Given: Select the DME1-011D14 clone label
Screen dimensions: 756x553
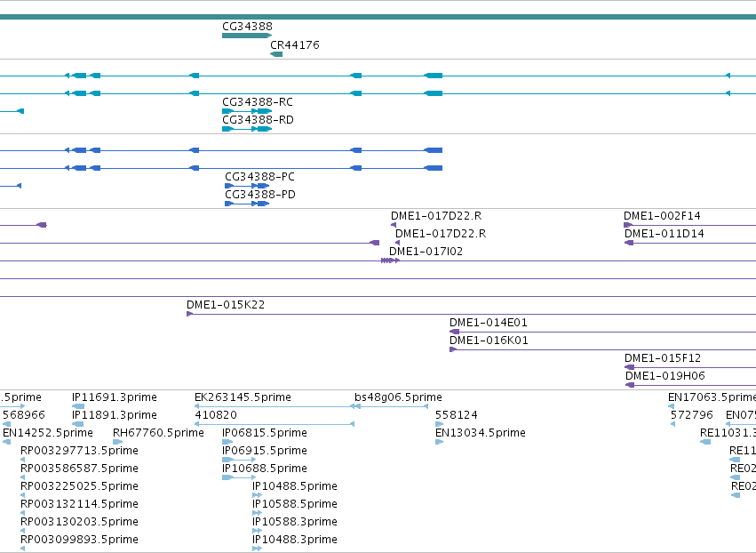Looking at the screenshot, I should pos(664,234).
